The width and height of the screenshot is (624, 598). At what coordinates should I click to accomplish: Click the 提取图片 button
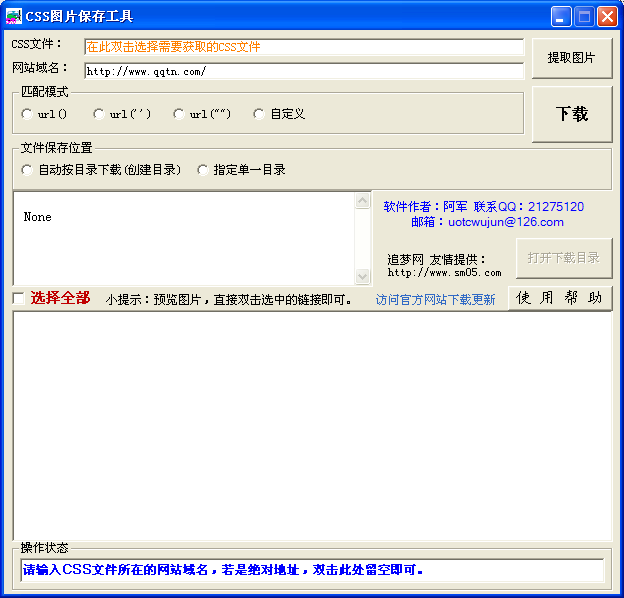click(571, 58)
